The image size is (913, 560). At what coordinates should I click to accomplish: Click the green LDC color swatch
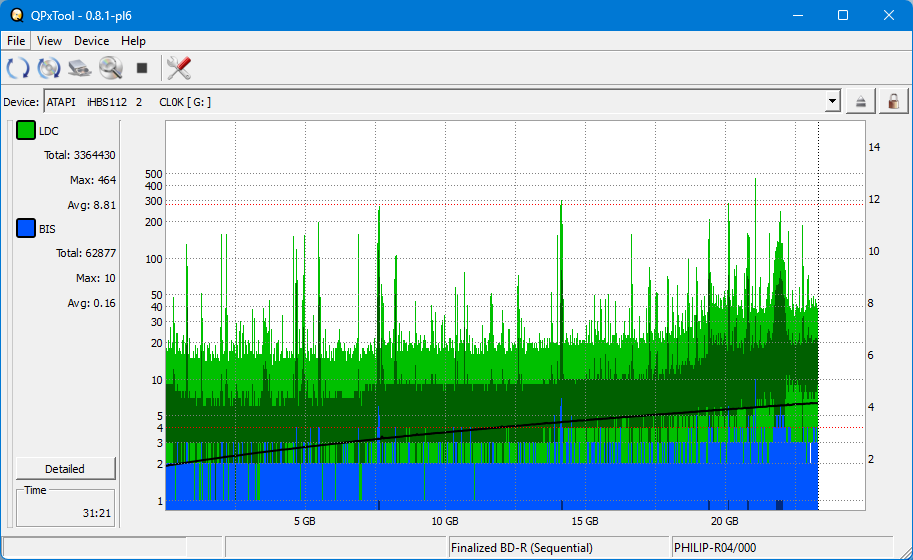pos(25,131)
